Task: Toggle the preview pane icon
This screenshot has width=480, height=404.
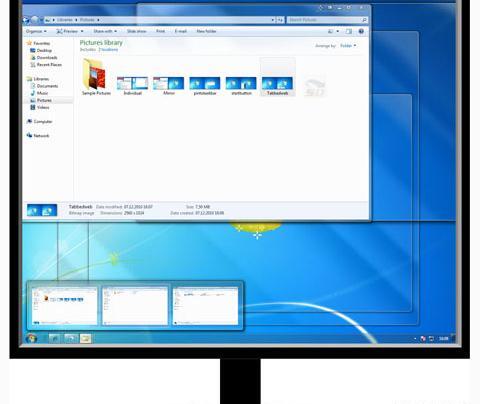Action: pos(349,31)
